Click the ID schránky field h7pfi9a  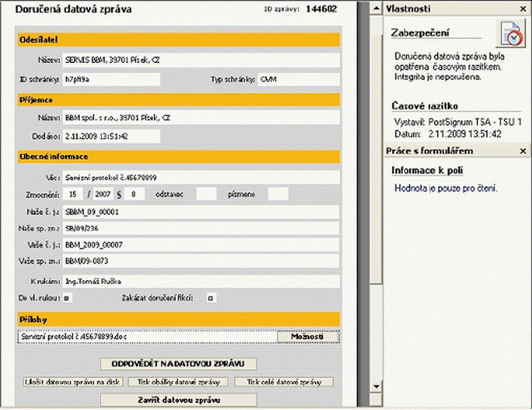coord(111,79)
